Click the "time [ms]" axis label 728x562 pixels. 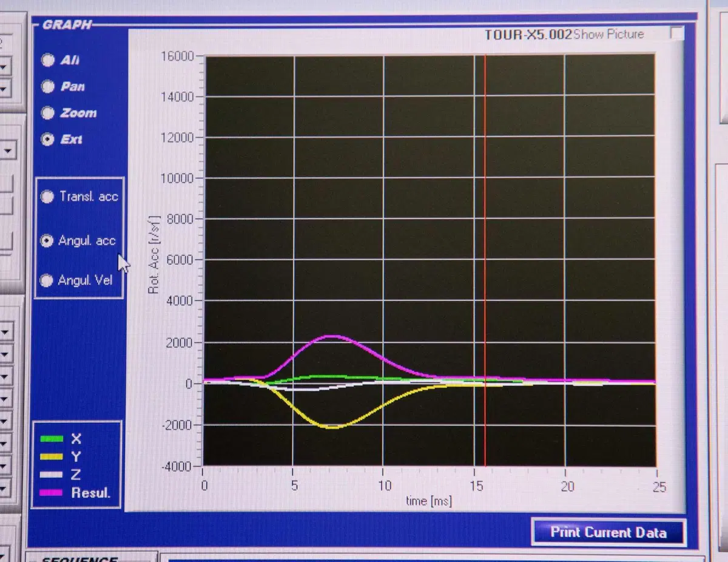coord(429,501)
